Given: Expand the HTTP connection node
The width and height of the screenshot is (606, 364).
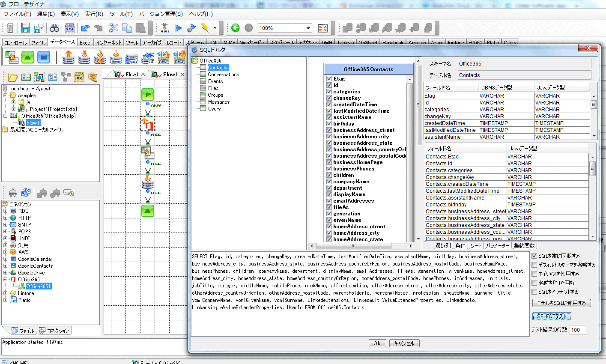Looking at the screenshot, I should point(5,218).
